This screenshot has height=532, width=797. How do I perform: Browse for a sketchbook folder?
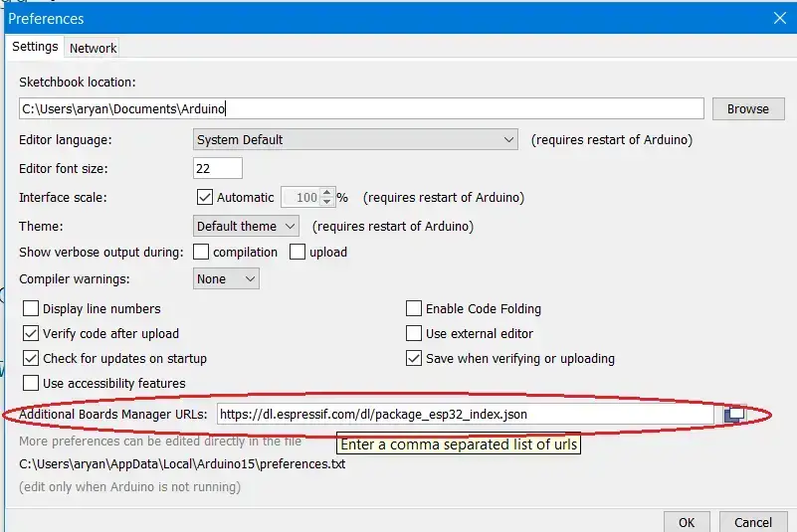(x=748, y=108)
